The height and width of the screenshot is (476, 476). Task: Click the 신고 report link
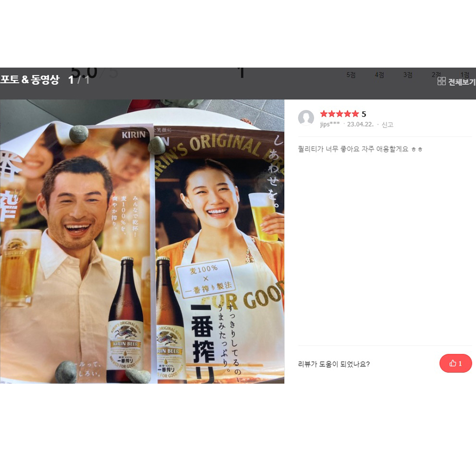(387, 124)
